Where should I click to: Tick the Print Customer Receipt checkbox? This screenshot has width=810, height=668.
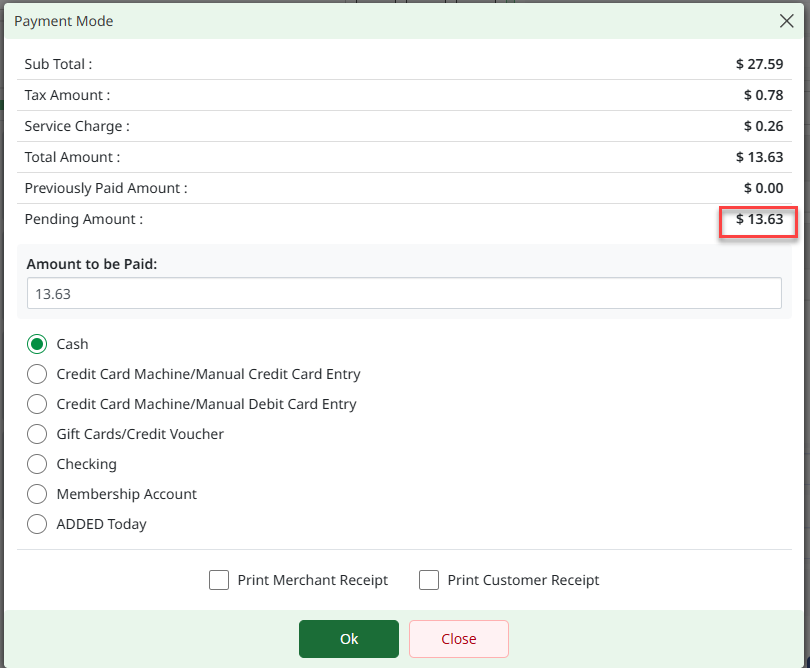click(429, 580)
